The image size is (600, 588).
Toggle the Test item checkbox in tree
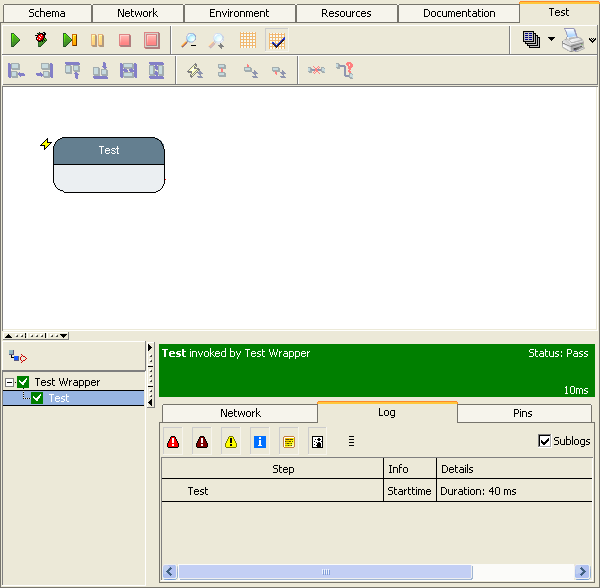coord(37,398)
